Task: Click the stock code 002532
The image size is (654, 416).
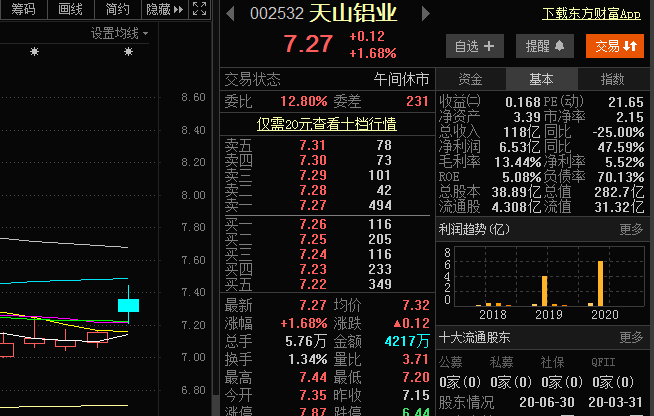Action: 277,14
